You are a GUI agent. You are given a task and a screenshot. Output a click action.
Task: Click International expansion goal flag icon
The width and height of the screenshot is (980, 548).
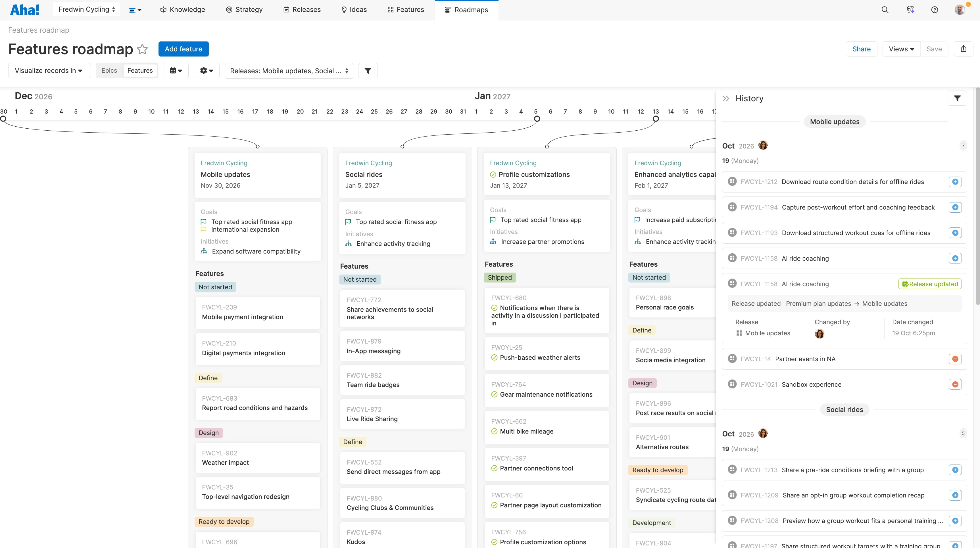(x=204, y=229)
